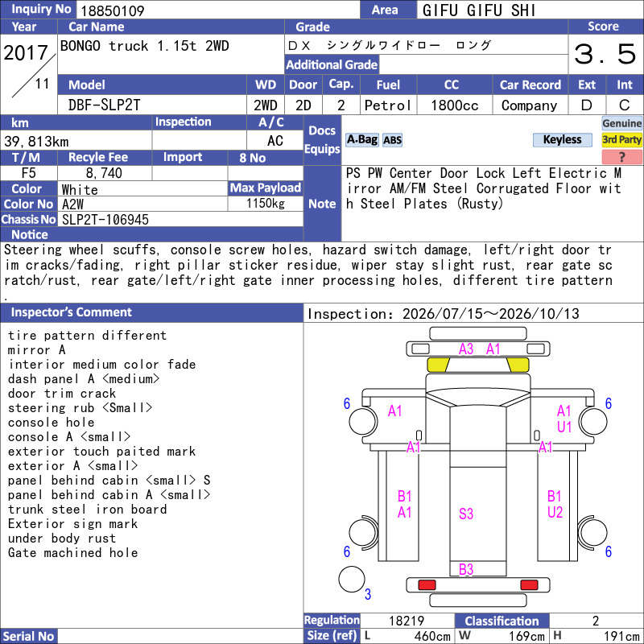The width and height of the screenshot is (644, 644).
Task: Click comment line 'Gate machined hole'
Action: (x=72, y=553)
